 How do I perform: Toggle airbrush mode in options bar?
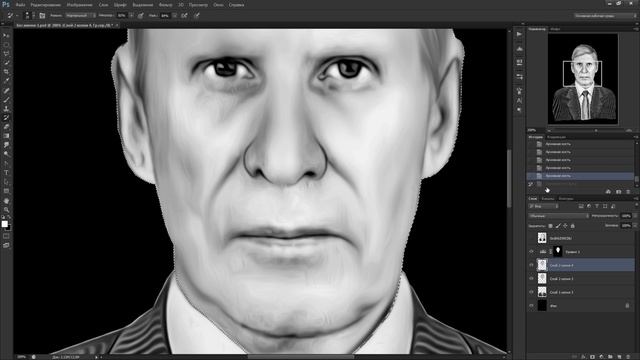coord(184,16)
